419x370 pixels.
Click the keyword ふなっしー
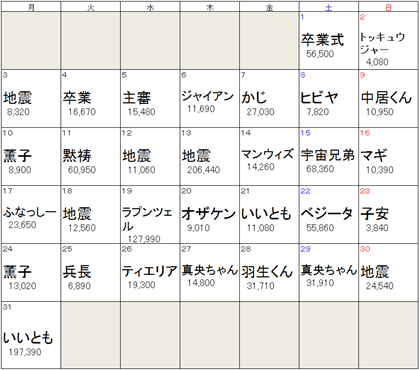coord(30,212)
